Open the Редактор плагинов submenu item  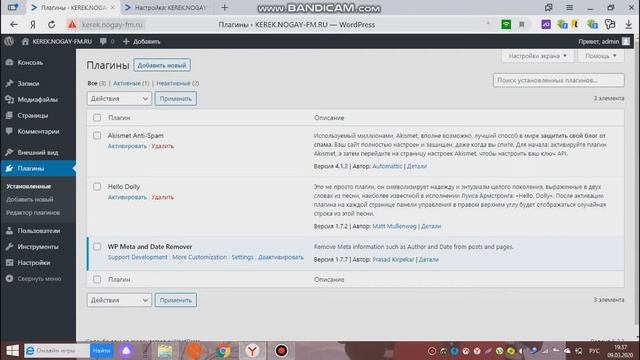tap(33, 213)
